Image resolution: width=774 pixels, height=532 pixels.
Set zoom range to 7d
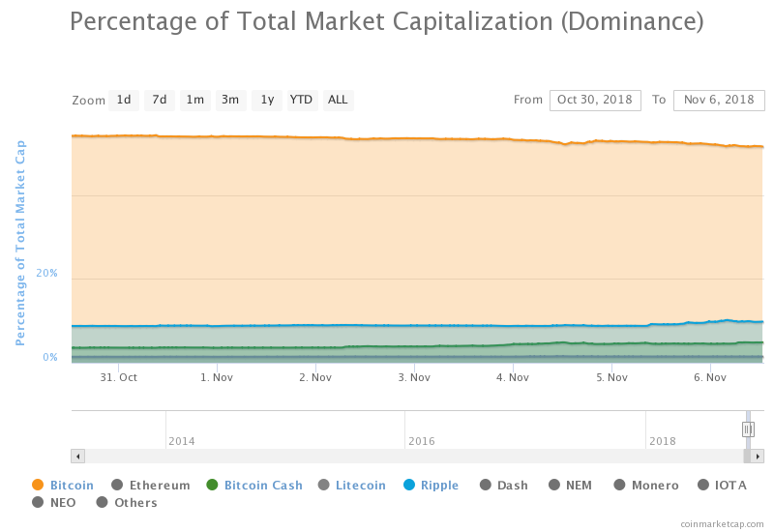click(x=160, y=100)
